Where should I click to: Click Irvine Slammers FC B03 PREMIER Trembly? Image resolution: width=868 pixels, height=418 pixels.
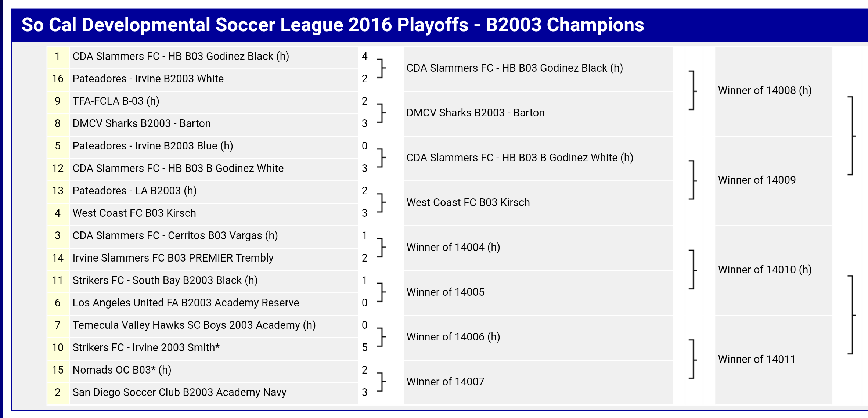[173, 258]
